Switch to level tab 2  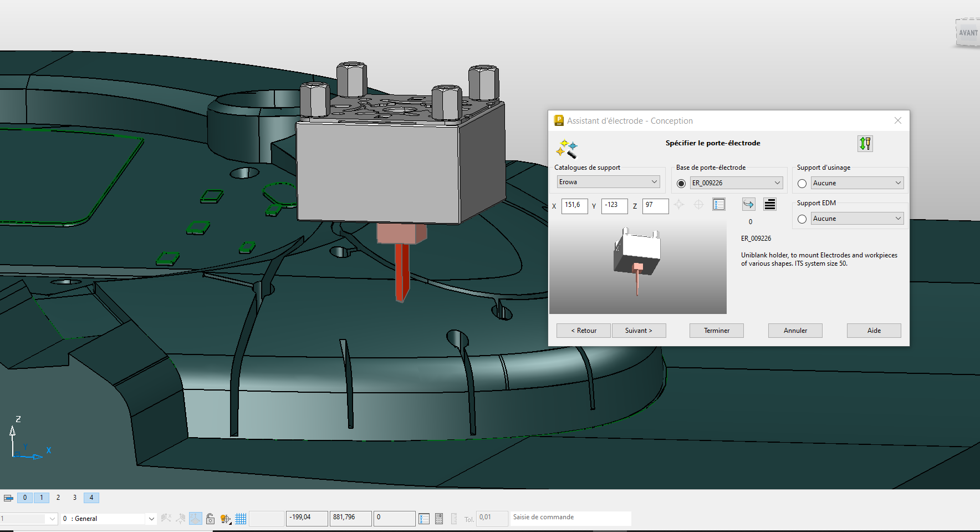pyautogui.click(x=58, y=498)
